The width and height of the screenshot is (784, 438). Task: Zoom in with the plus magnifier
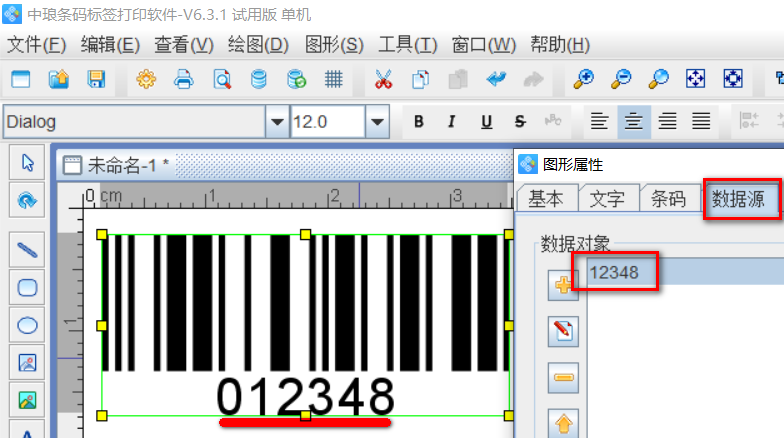[584, 79]
